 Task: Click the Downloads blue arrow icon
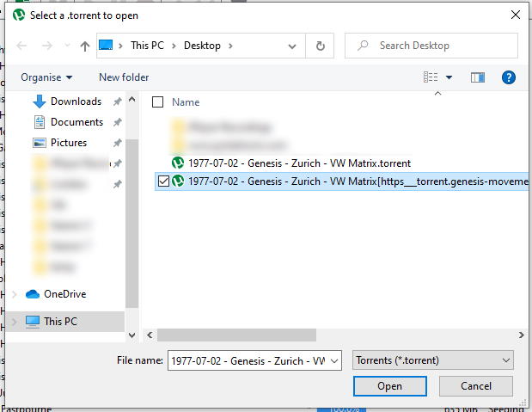point(40,101)
